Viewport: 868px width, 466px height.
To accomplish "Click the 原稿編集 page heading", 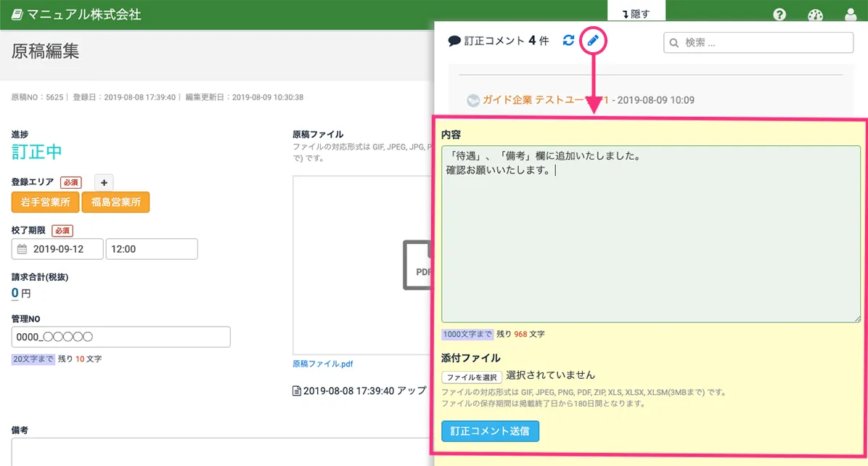I will point(46,51).
